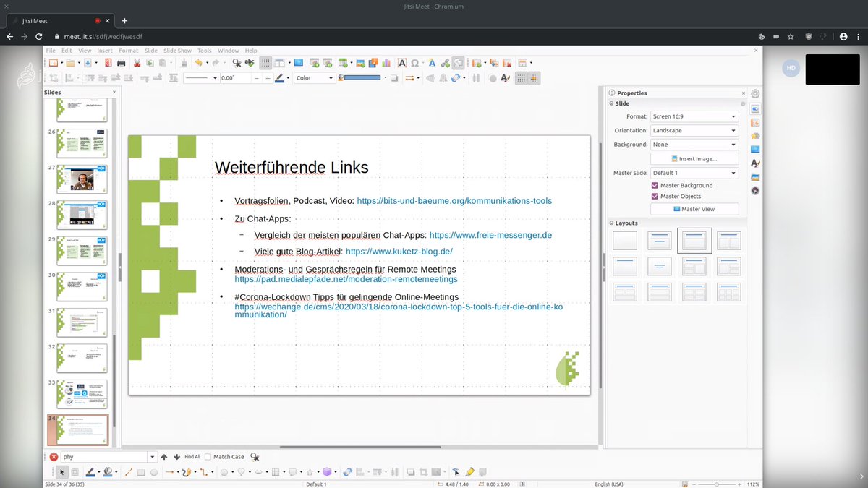The image size is (868, 488).
Task: Open the Tools menu
Action: (205, 51)
